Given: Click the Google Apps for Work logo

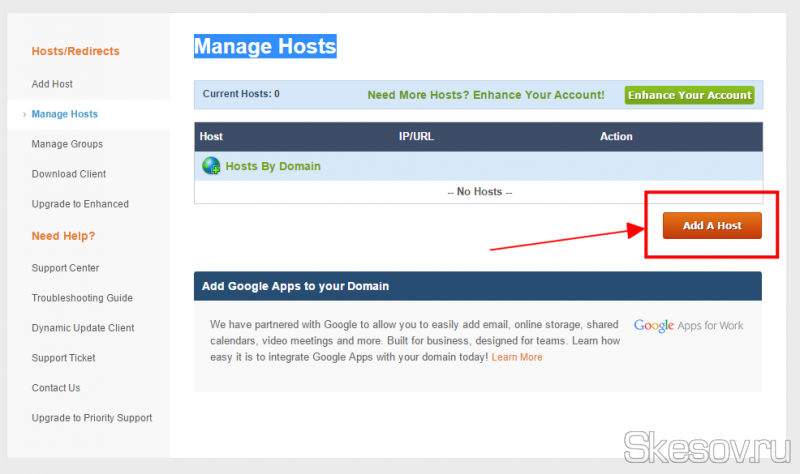Looking at the screenshot, I should (x=688, y=325).
